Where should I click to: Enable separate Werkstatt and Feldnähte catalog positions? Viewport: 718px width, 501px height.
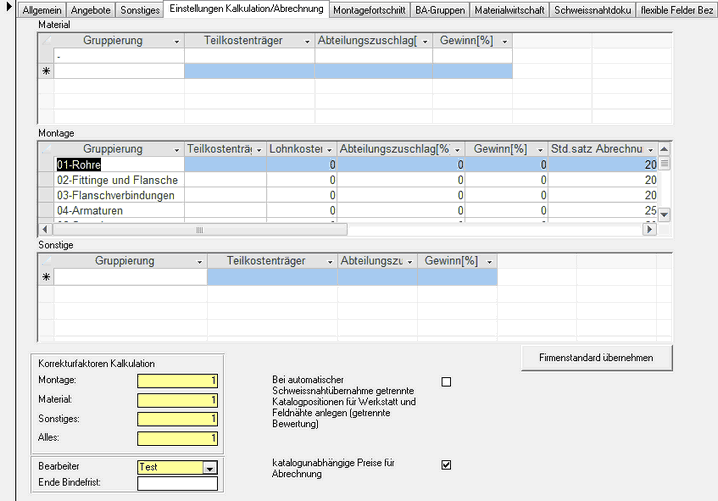click(x=446, y=381)
